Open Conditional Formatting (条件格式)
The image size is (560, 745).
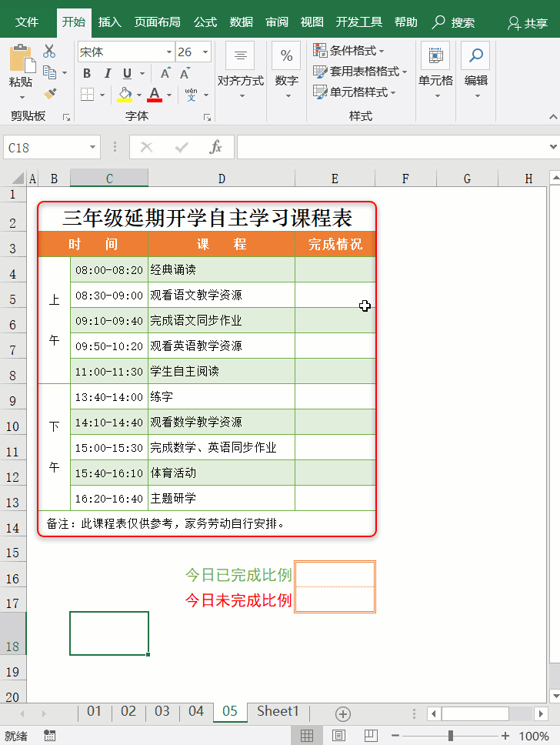click(x=348, y=50)
